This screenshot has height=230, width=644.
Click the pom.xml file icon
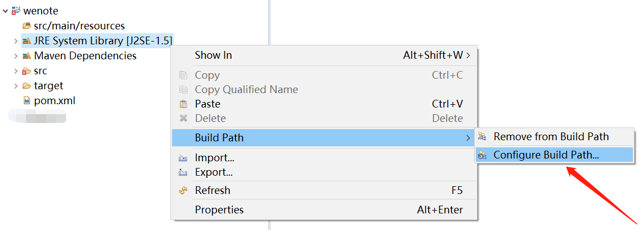[x=27, y=100]
